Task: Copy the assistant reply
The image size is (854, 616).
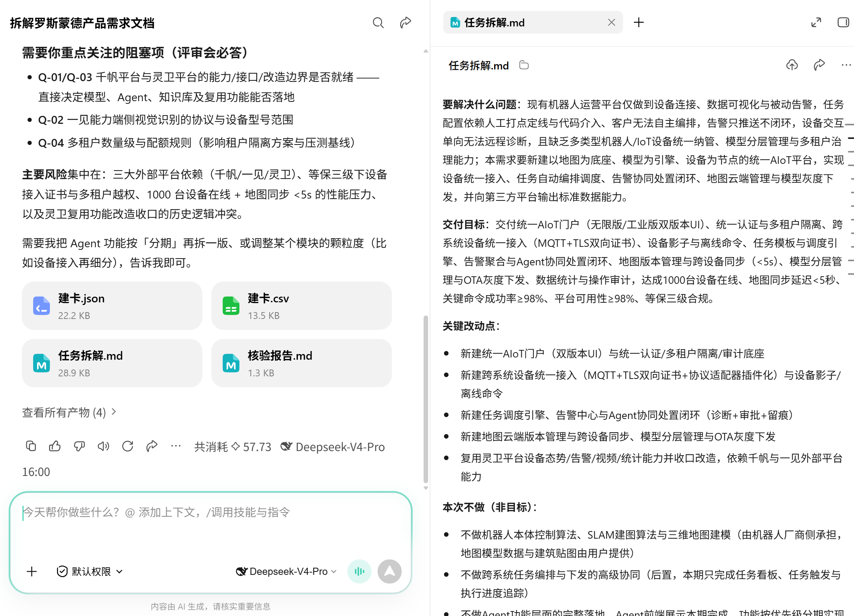Action: pos(31,446)
